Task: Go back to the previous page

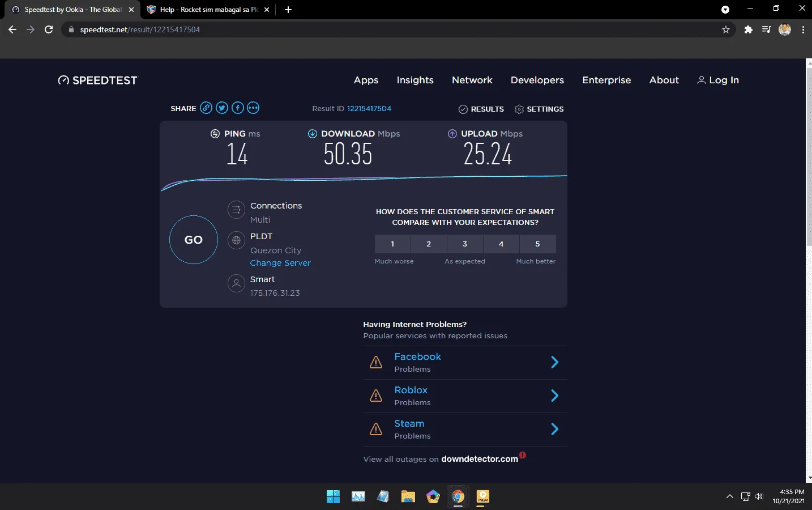Action: [12, 29]
